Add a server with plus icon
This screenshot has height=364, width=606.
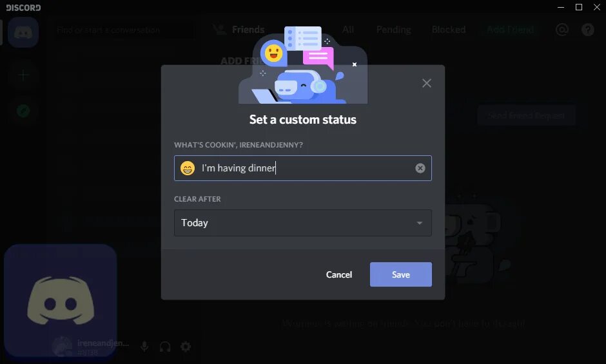pyautogui.click(x=23, y=75)
